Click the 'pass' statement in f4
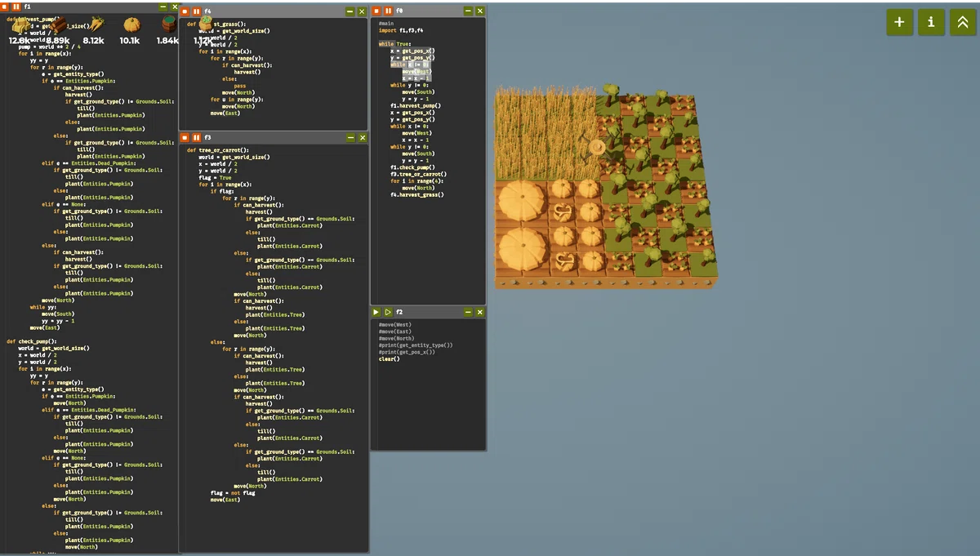Viewport: 980px width, 556px height. click(x=240, y=86)
